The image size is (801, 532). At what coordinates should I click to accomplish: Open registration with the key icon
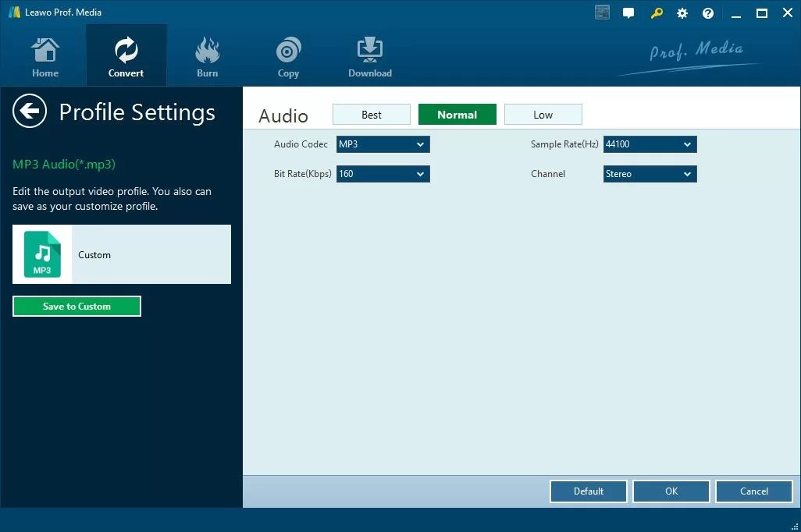(x=657, y=12)
